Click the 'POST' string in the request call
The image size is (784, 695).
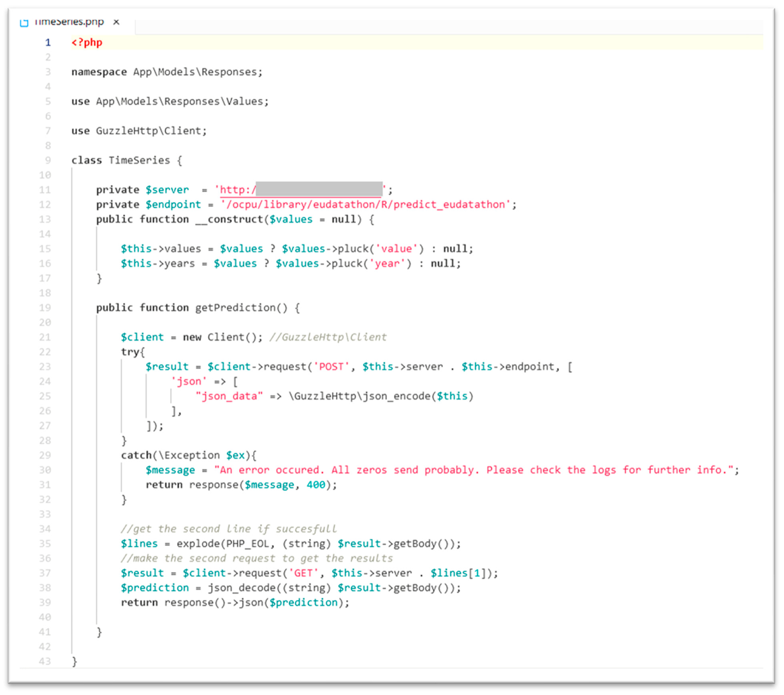click(331, 367)
